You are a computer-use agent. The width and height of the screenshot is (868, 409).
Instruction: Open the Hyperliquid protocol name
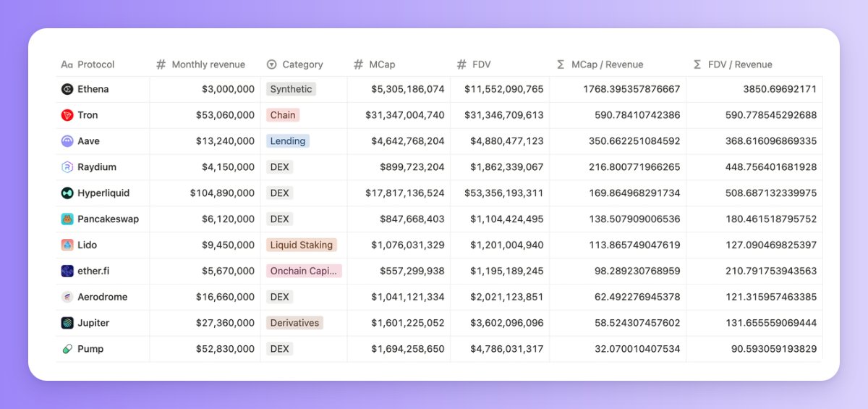pos(103,193)
